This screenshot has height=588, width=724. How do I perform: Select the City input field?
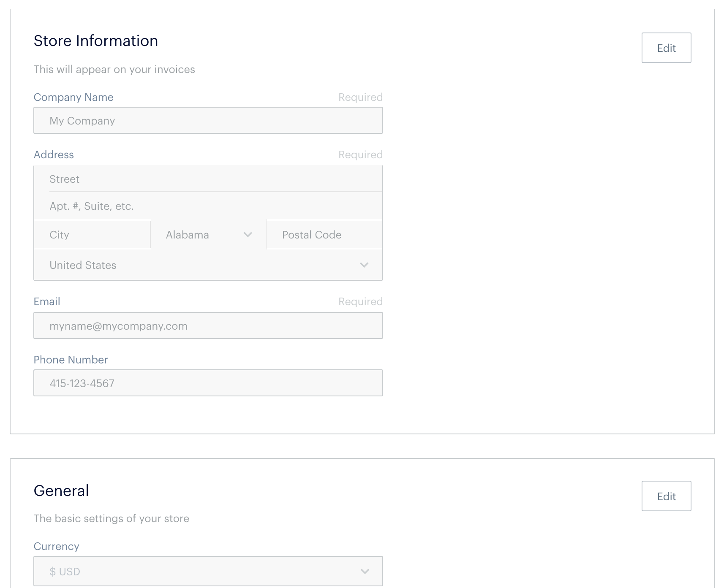pos(93,235)
